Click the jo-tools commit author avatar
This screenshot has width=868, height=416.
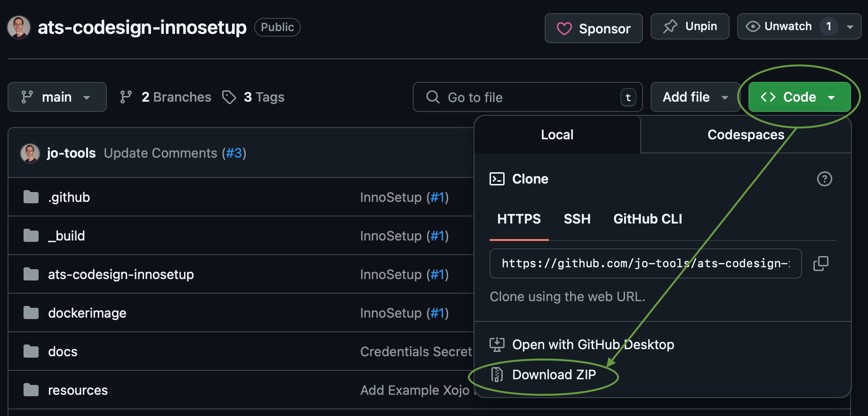pos(30,153)
